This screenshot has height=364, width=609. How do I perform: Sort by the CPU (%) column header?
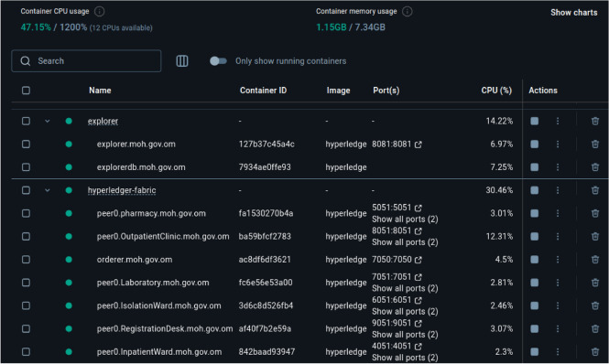[496, 91]
